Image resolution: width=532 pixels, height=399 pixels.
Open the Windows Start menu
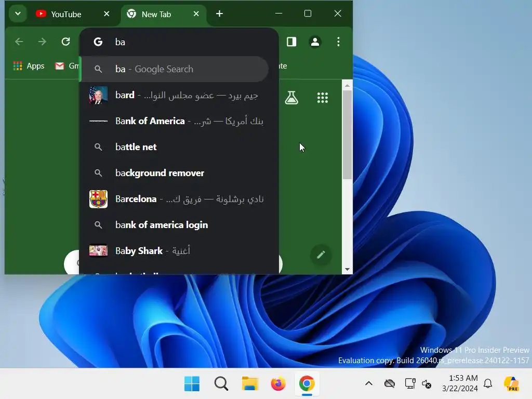[192, 384]
